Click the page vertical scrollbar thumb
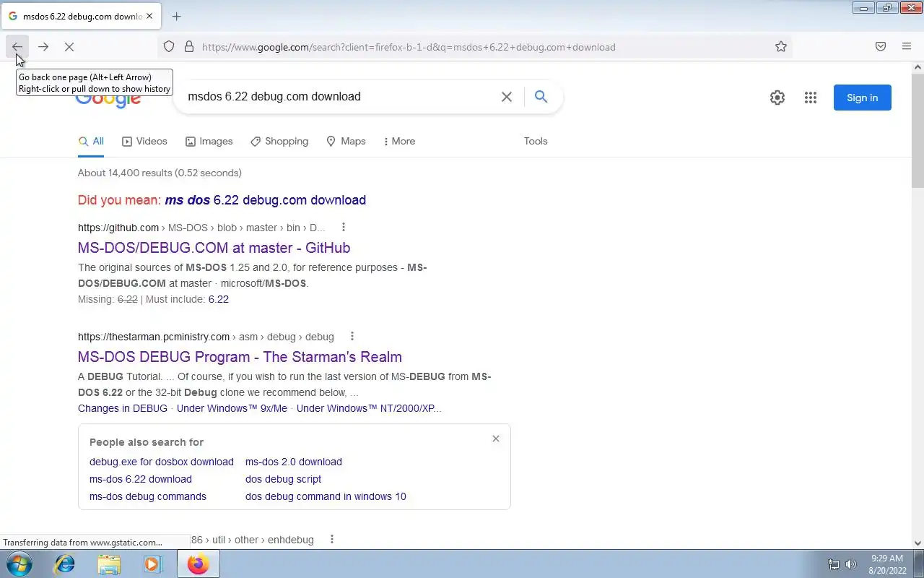Viewport: 924px width, 578px height. (918, 131)
